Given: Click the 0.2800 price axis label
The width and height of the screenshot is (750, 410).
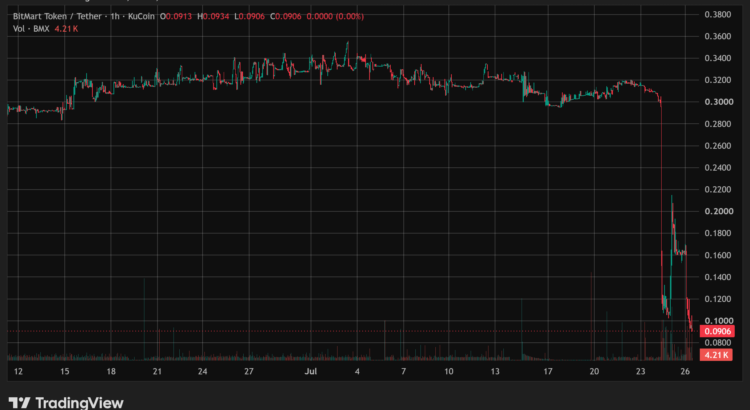Looking at the screenshot, I should click(717, 124).
